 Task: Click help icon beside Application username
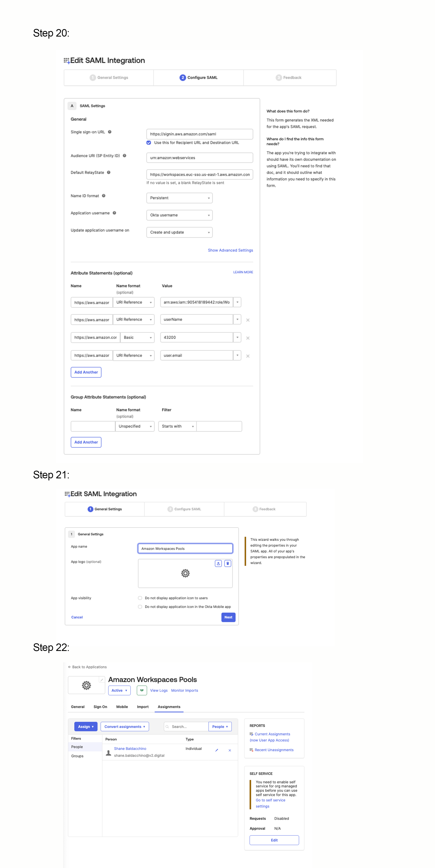pos(115,213)
